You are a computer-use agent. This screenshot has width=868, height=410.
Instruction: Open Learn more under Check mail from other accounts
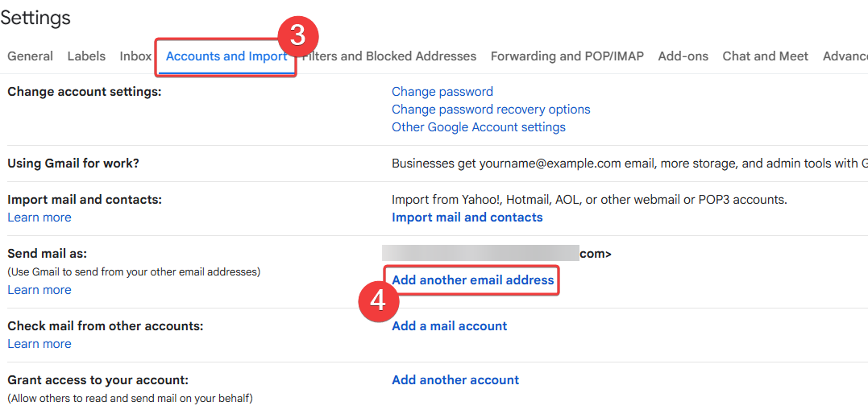click(x=39, y=344)
